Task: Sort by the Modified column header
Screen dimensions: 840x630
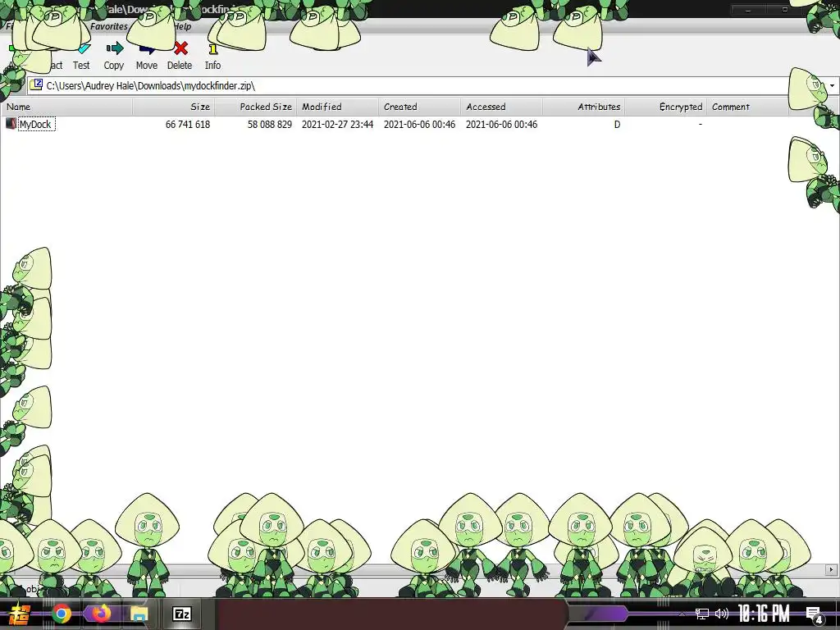Action: point(337,107)
